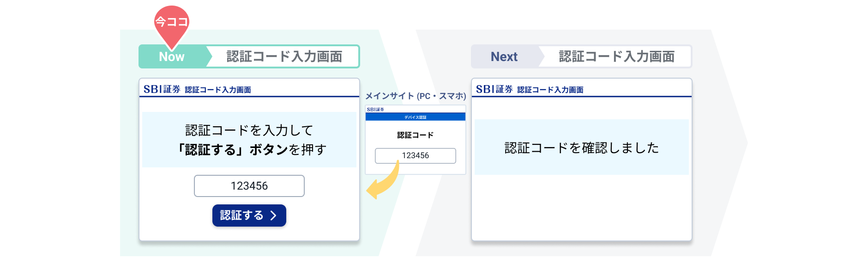Screen dimensions: 868x271
Task: Click 認証コード heading in main site thumbnail
Action: click(x=415, y=135)
